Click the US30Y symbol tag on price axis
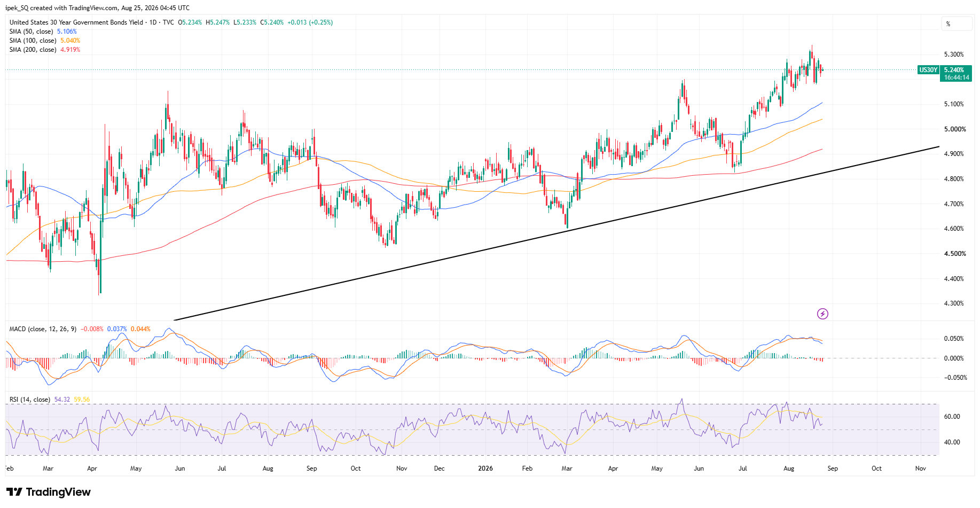Viewport: 980px width, 508px height. 928,70
